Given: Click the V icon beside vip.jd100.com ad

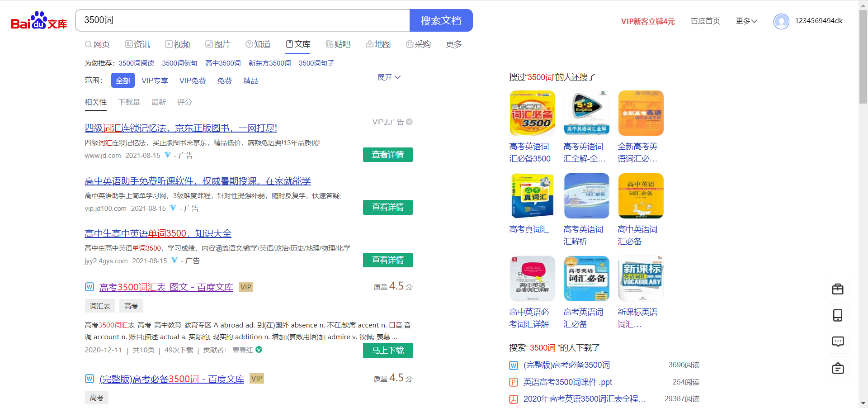Looking at the screenshot, I should point(173,208).
